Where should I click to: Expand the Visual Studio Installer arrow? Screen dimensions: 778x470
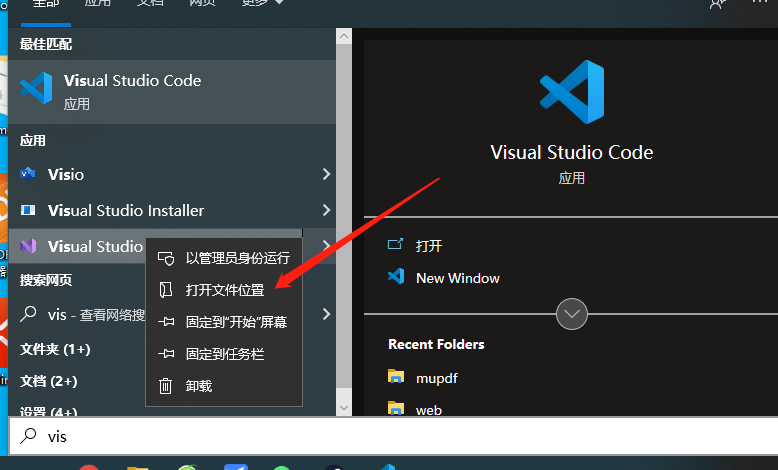coord(326,210)
